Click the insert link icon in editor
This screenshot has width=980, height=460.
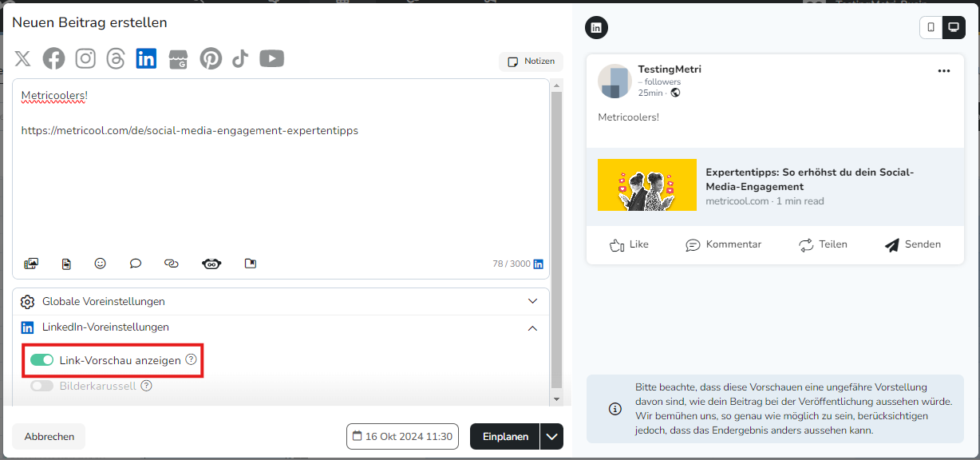pyautogui.click(x=171, y=263)
